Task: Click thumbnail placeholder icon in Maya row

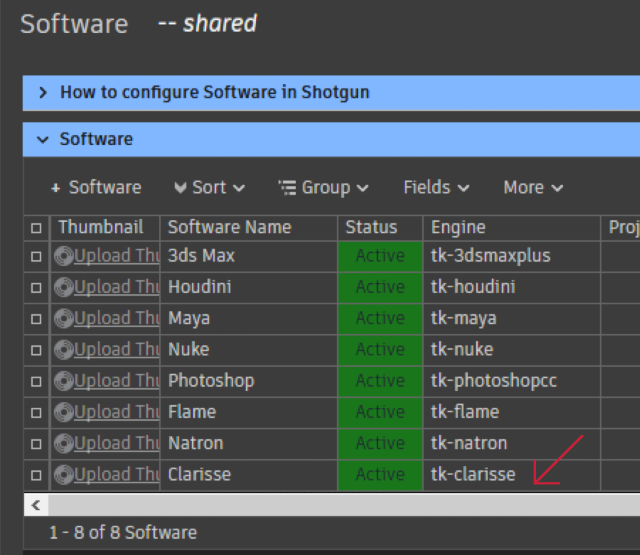Action: 64,319
